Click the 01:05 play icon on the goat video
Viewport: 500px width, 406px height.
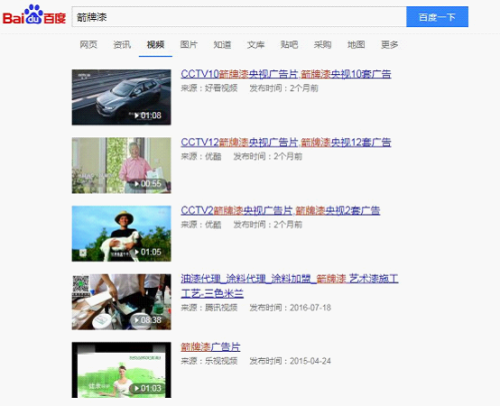[136, 252]
